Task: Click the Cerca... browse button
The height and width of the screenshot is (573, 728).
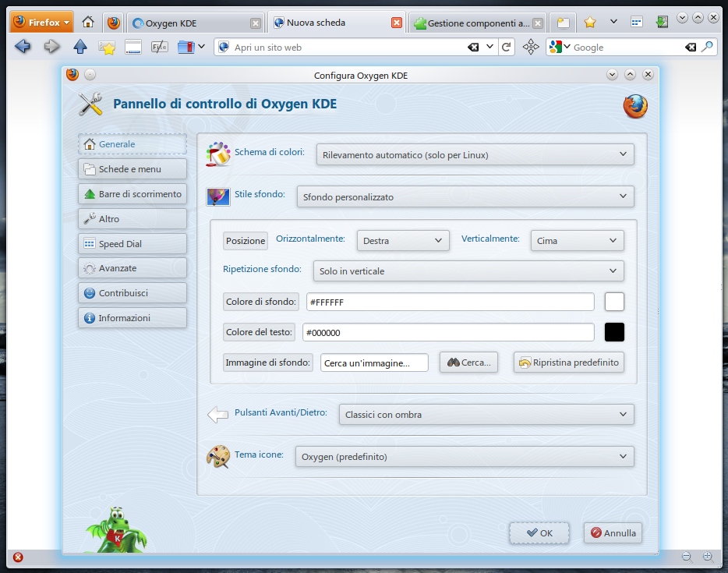Action: click(x=468, y=363)
